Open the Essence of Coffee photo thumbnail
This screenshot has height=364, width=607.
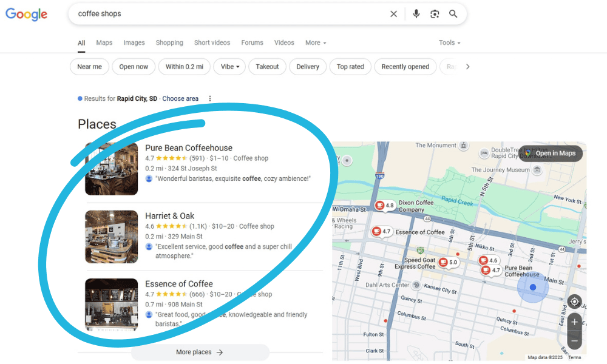click(112, 305)
